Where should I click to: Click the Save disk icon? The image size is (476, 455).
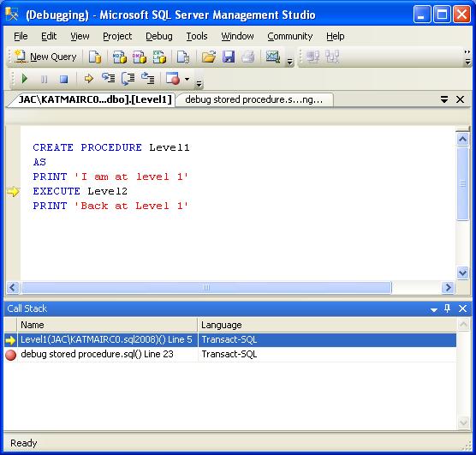point(229,57)
